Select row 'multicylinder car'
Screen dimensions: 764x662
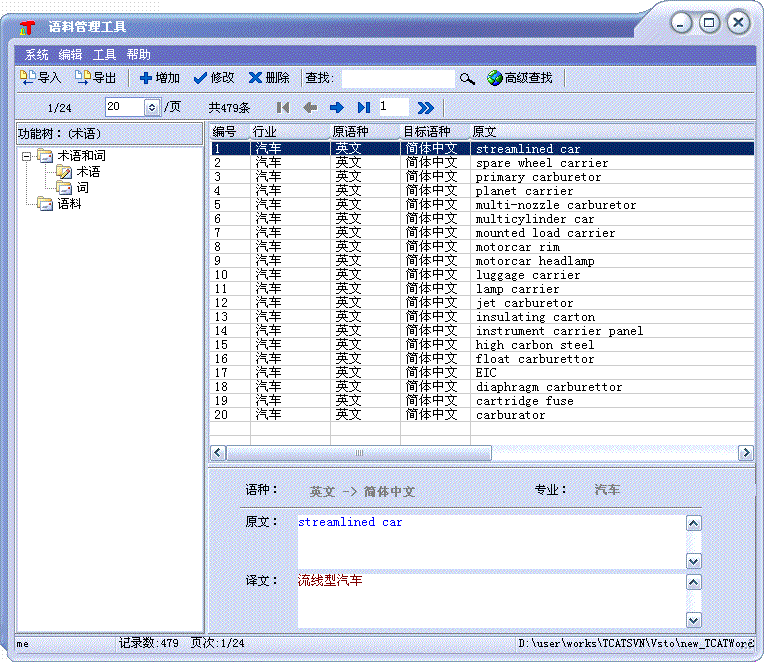point(482,219)
